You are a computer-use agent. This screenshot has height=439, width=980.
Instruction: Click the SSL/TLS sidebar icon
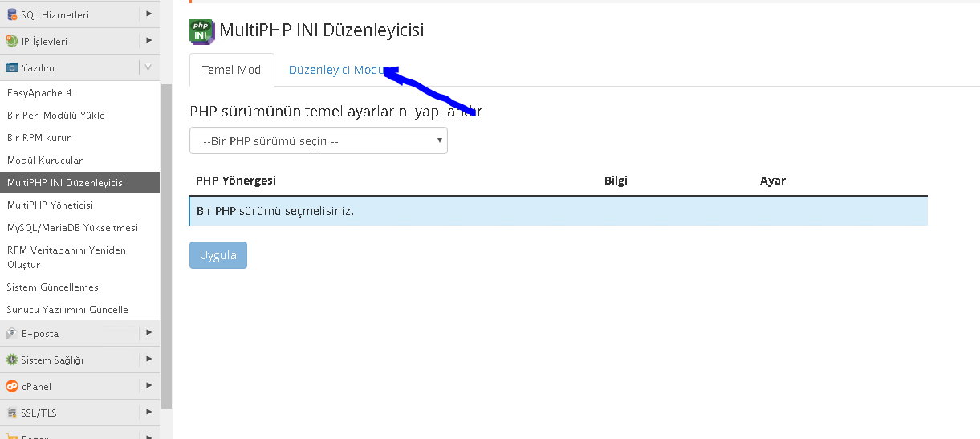(x=12, y=413)
